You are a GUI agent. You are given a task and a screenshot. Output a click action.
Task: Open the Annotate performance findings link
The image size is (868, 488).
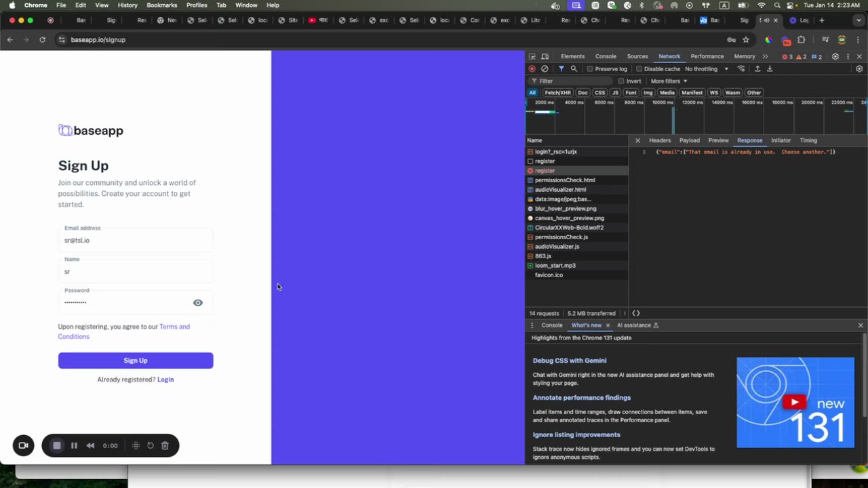click(582, 398)
